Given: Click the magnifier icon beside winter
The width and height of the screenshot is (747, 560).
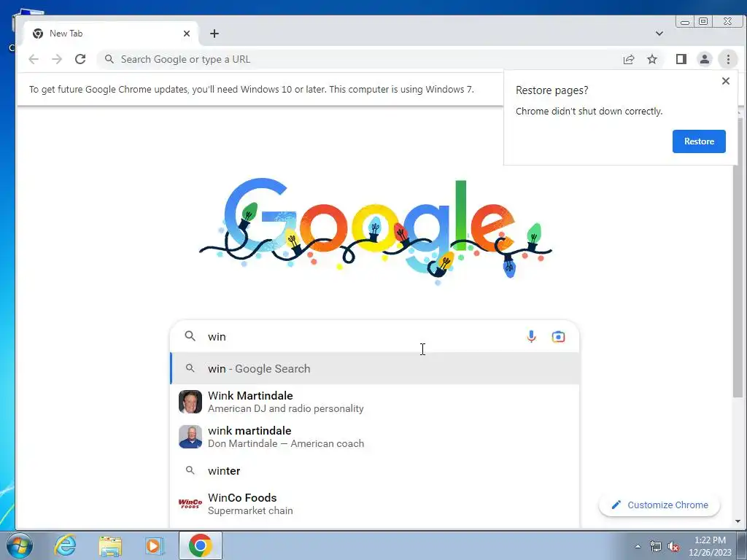Looking at the screenshot, I should 190,470.
